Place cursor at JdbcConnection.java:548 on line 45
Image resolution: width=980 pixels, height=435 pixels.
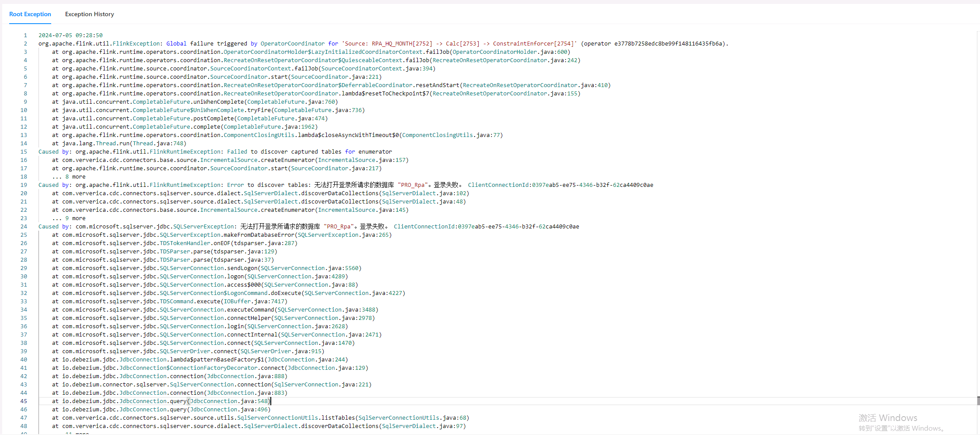click(x=229, y=401)
